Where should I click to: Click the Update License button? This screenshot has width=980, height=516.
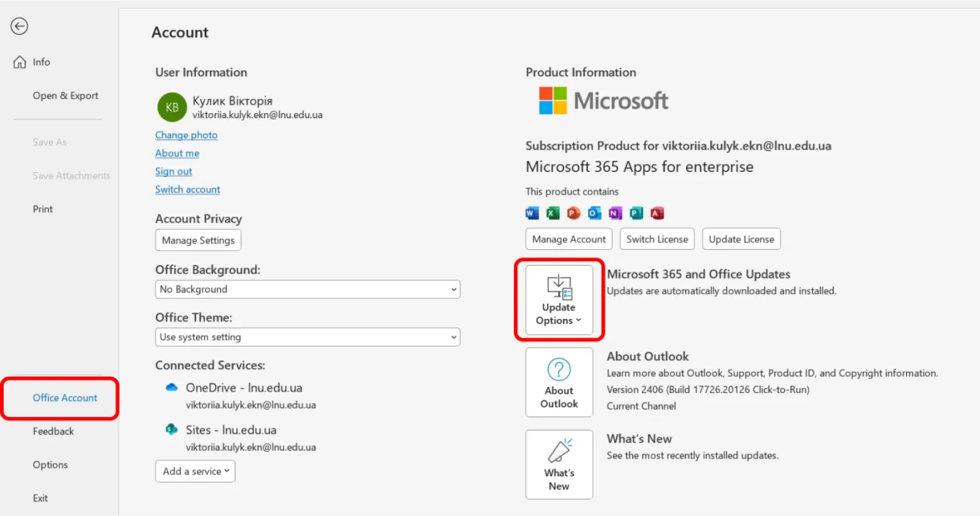click(x=741, y=239)
